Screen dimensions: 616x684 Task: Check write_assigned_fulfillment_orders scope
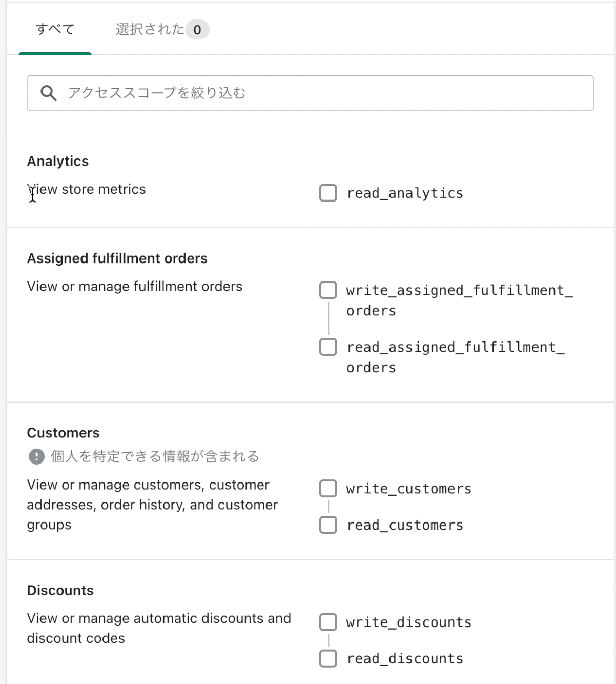[328, 290]
